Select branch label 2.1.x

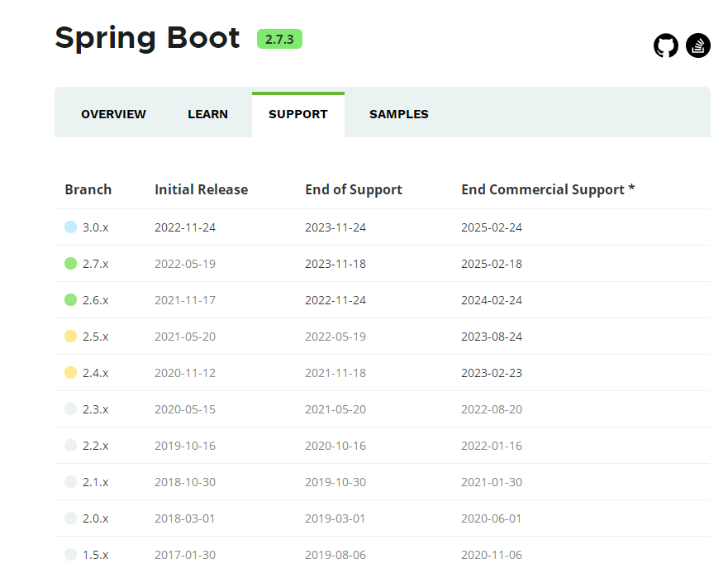coord(96,482)
